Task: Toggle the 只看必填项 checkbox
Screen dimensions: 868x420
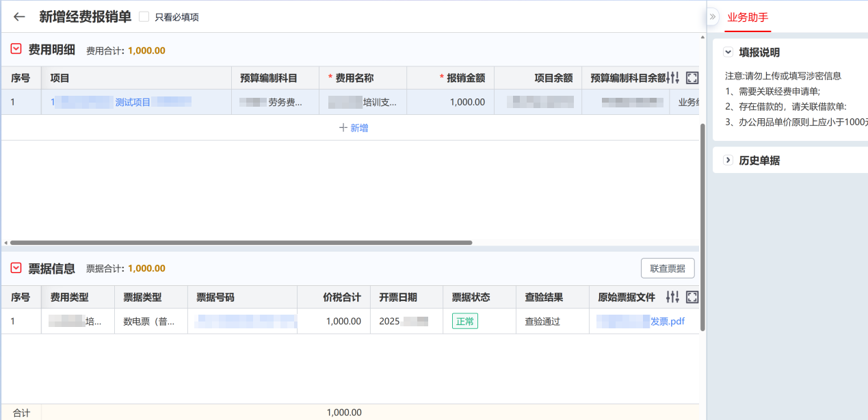Action: point(144,17)
